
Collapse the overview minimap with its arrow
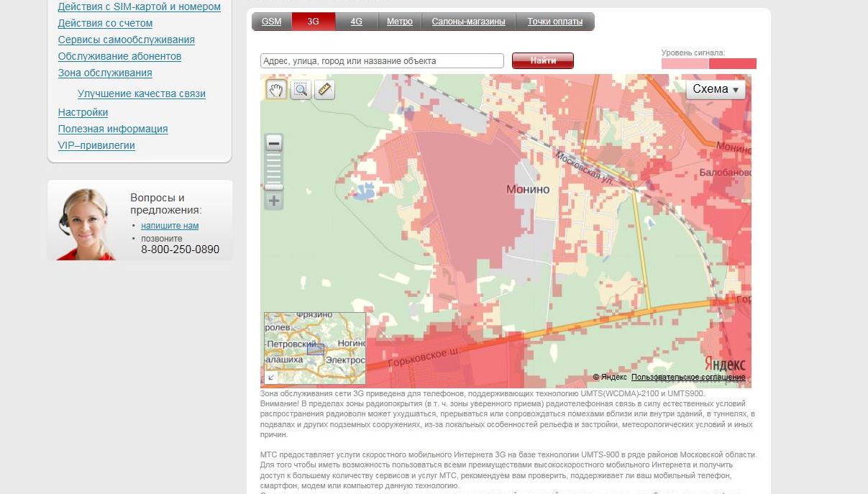[271, 378]
